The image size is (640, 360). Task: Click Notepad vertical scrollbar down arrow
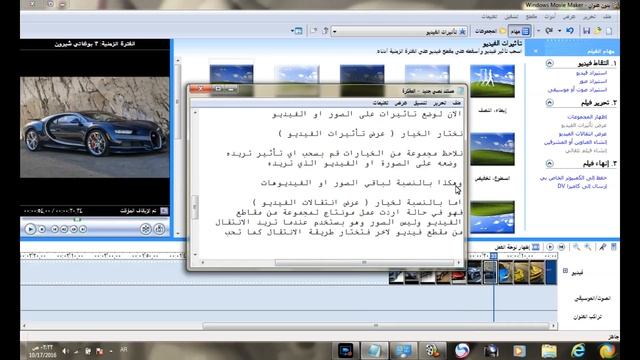tap(195, 255)
